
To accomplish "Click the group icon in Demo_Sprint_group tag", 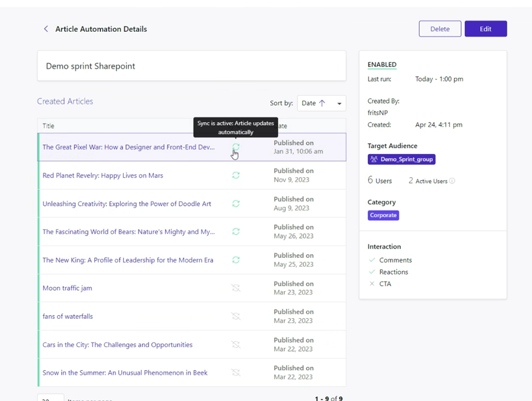I will click(x=374, y=159).
